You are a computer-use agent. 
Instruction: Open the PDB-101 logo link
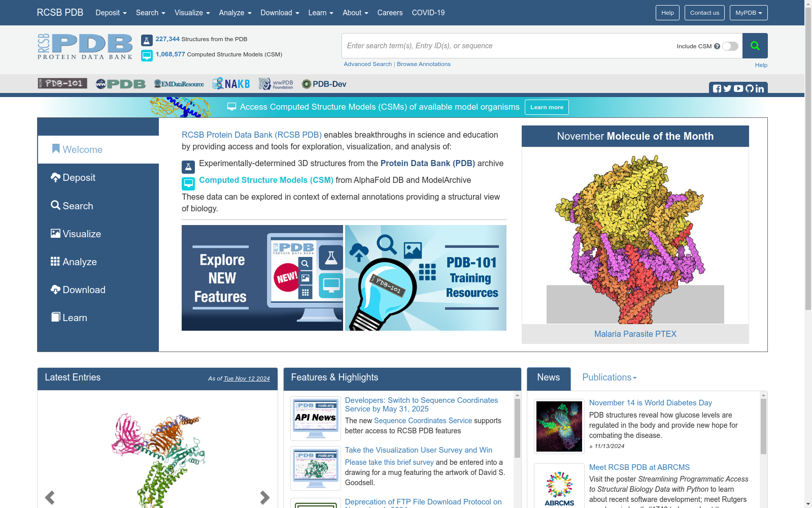point(62,83)
